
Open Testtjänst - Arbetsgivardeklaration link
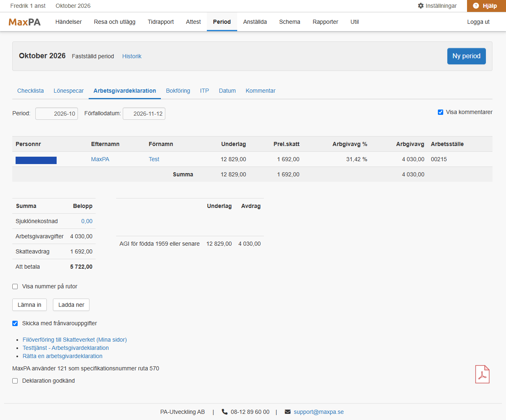click(66, 348)
